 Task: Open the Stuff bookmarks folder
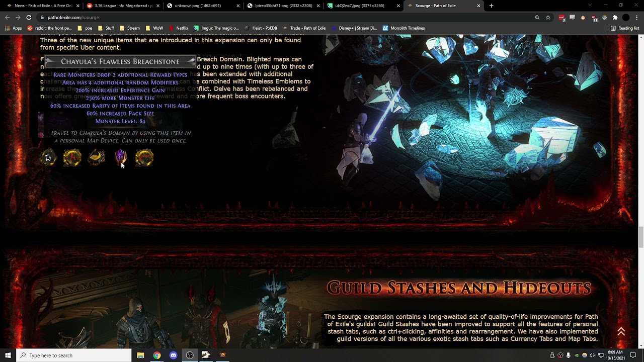click(106, 28)
